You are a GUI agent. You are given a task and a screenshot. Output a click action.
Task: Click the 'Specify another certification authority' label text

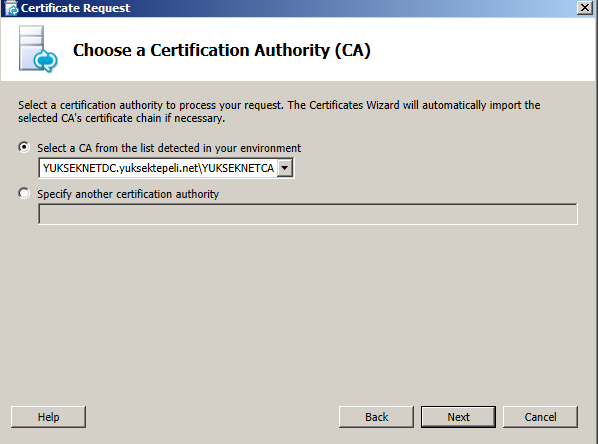[128, 194]
